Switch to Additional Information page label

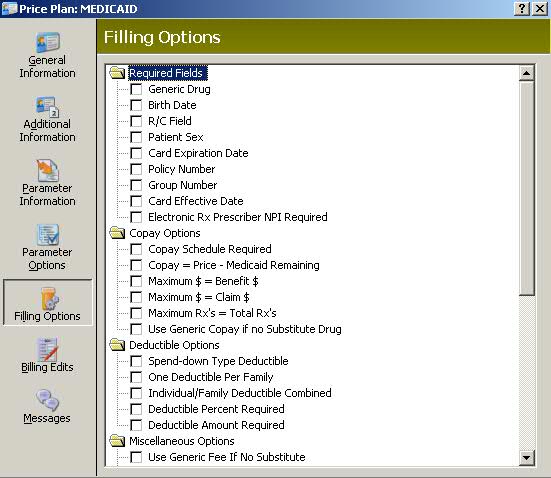point(47,130)
